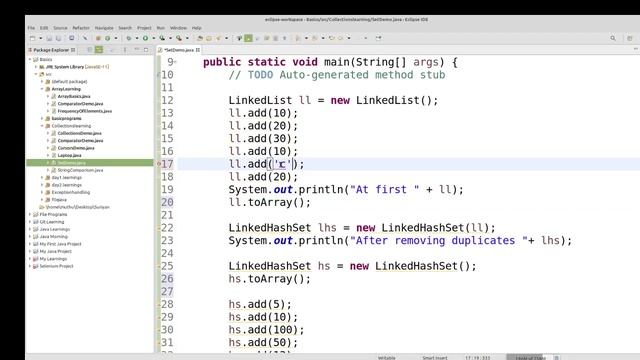Open the Project menu
The width and height of the screenshot is (640, 360).
pyautogui.click(x=144, y=28)
